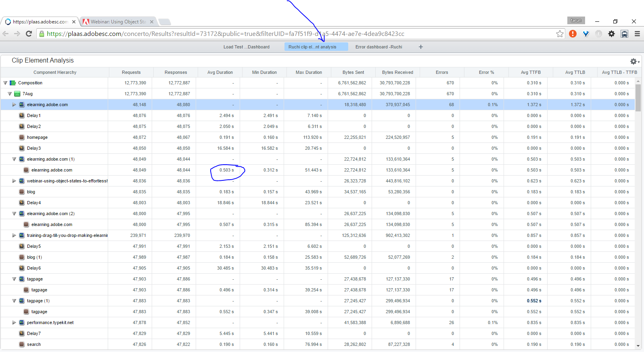The width and height of the screenshot is (644, 358).
Task: Collapse the tagpage (1) group
Action: coord(14,301)
